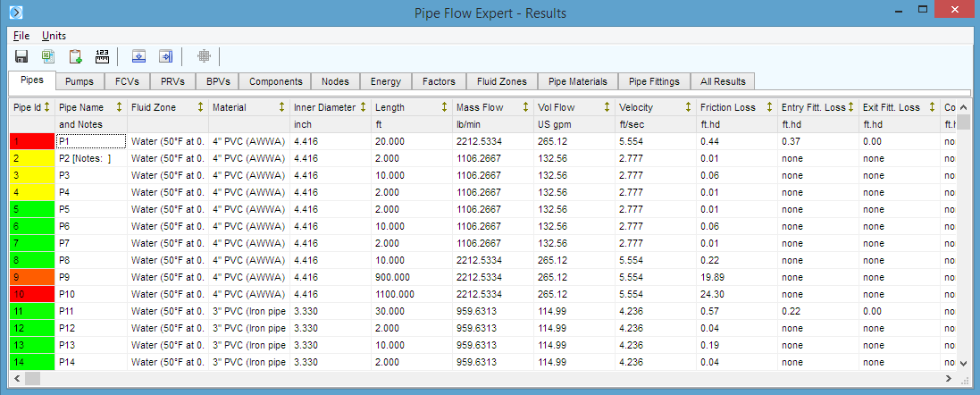This screenshot has width=980, height=395.
Task: Click the Save floppy disk icon
Action: (x=21, y=56)
